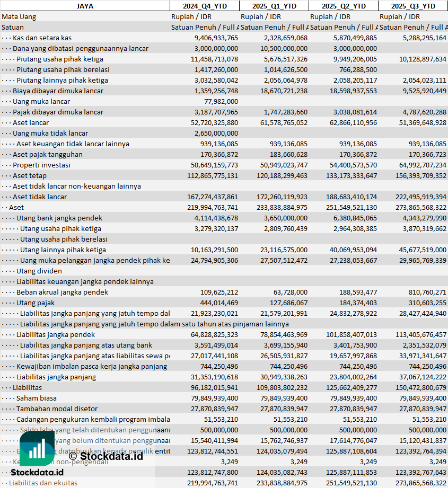The image size is (448, 488).
Task: Select Pajak dibayar dimuka lancar label
Action: click(58, 112)
